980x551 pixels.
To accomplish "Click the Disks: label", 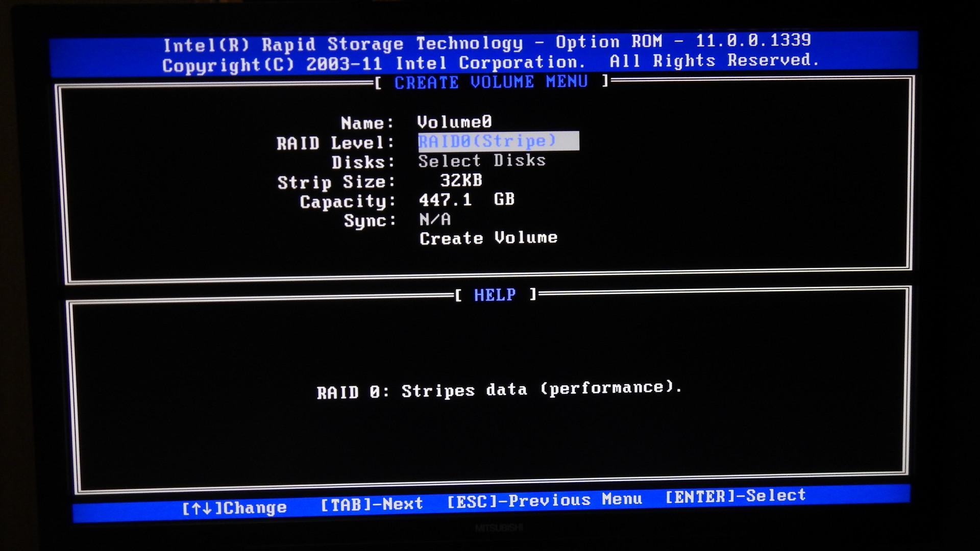I will [363, 162].
